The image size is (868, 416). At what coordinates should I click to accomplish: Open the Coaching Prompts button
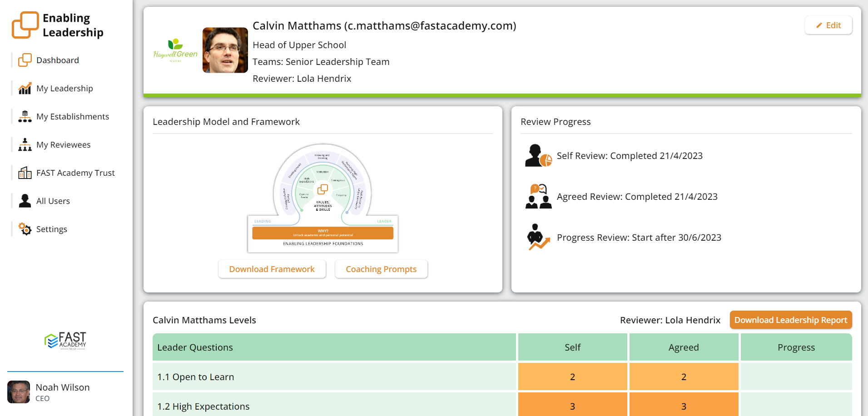click(381, 269)
